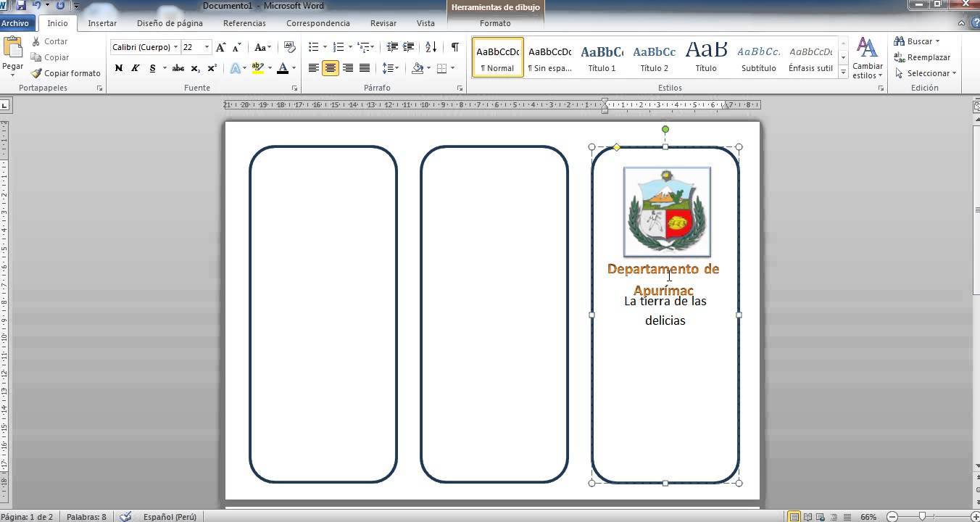Expand the Buscar dropdown arrow
The height and width of the screenshot is (522, 980).
(937, 41)
